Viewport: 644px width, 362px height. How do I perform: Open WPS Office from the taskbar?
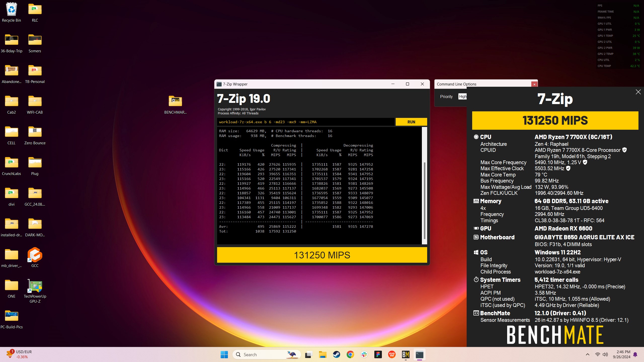pyautogui.click(x=392, y=355)
